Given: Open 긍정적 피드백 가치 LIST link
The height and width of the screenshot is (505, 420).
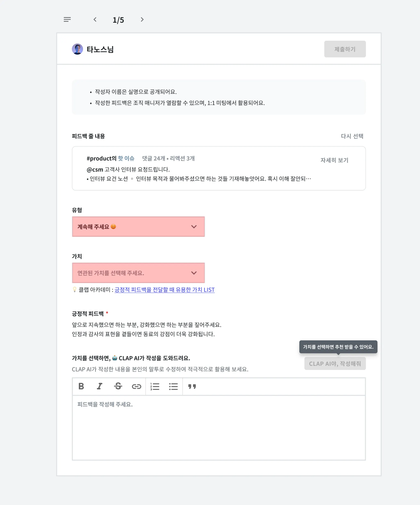Looking at the screenshot, I should tap(164, 290).
